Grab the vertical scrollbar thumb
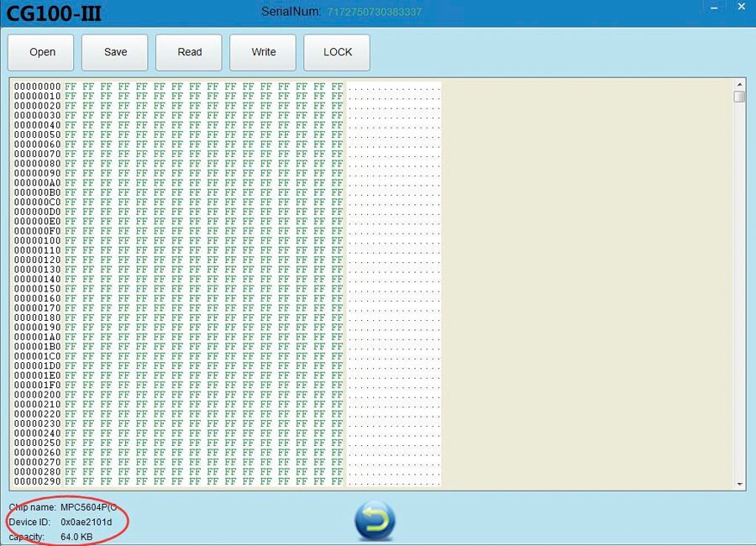Image resolution: width=756 pixels, height=546 pixels. (x=739, y=97)
